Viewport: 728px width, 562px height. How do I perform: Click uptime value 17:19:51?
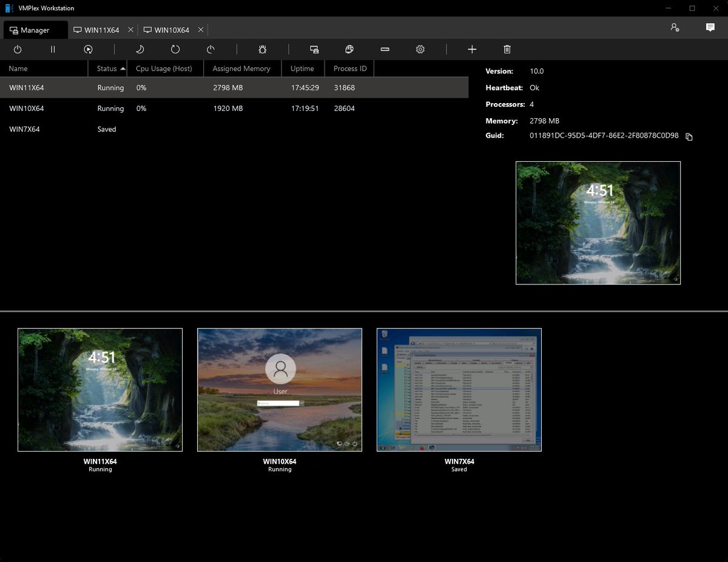pos(305,109)
